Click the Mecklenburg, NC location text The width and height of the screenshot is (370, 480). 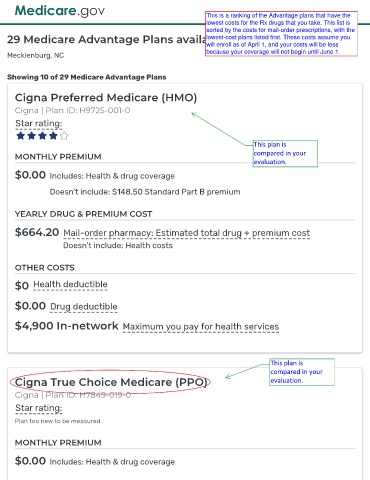point(35,55)
